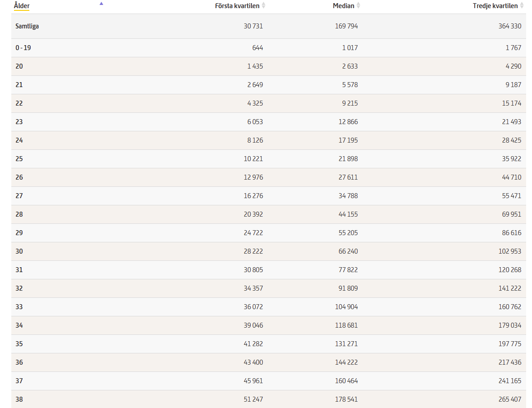This screenshot has width=532, height=408.
Task: Click third quartile value 364 330
Action: pos(509,26)
